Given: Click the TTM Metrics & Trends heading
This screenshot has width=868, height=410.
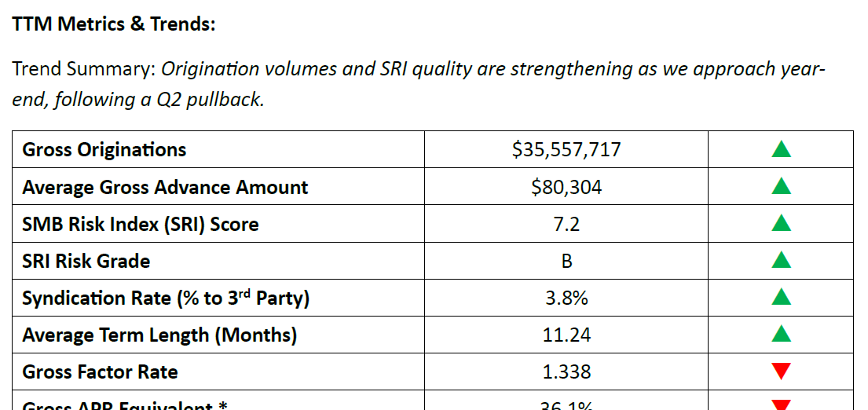Looking at the screenshot, I should point(114,24).
